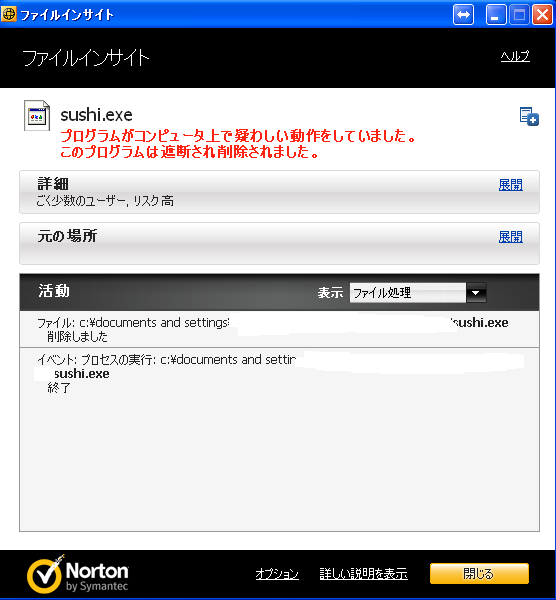Screen dimensions: 556x600
Task: Open the 表示 dropdown arrow
Action: click(x=476, y=293)
